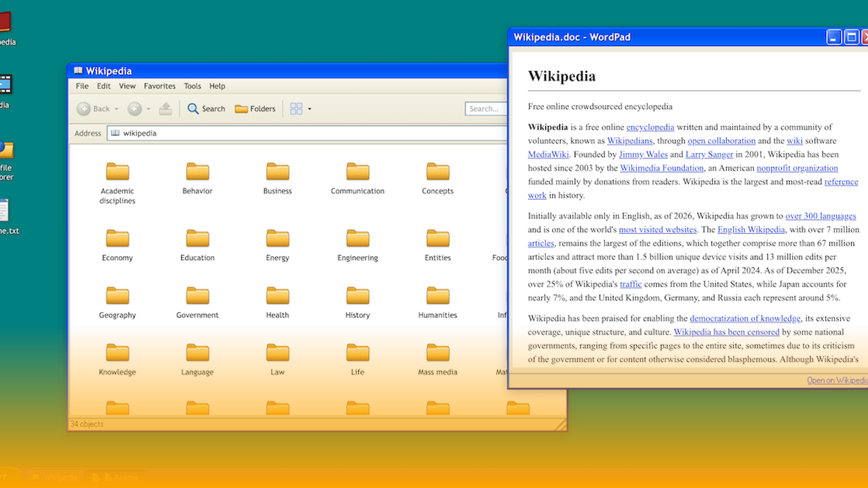Open the Law folder
Viewport: 868px width, 488px height.
[277, 359]
